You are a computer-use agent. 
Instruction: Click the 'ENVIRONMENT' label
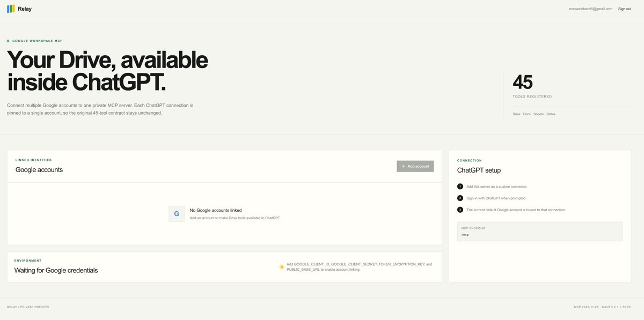(x=28, y=261)
